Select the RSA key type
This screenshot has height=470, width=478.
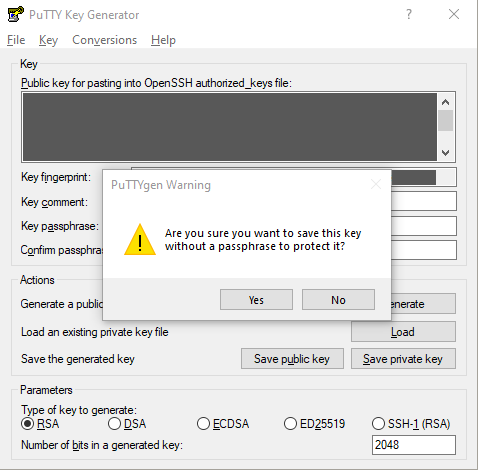[40, 424]
